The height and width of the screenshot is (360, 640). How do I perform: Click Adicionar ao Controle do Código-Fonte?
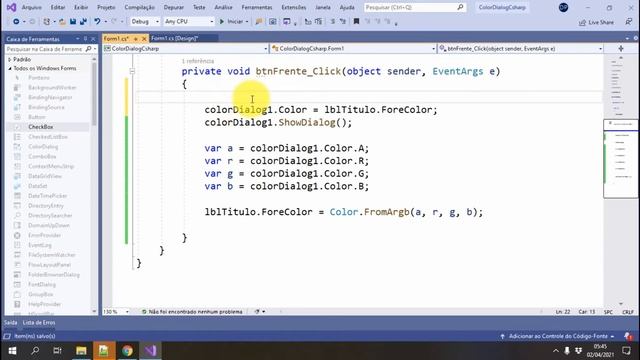coord(558,336)
